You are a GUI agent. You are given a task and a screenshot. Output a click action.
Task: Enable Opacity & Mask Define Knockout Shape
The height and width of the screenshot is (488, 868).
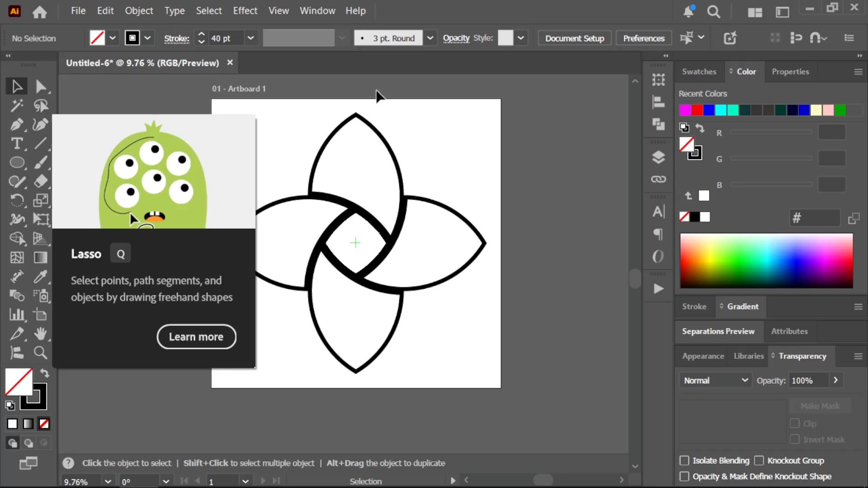[x=684, y=476]
